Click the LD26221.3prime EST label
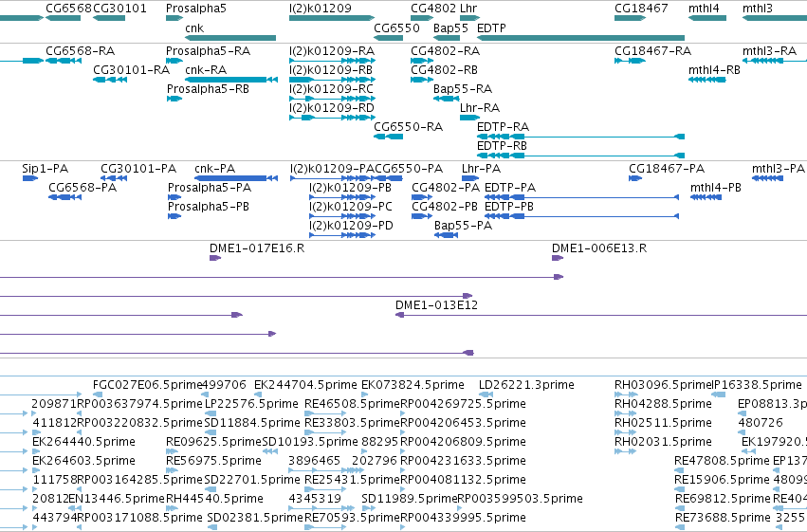 [526, 385]
